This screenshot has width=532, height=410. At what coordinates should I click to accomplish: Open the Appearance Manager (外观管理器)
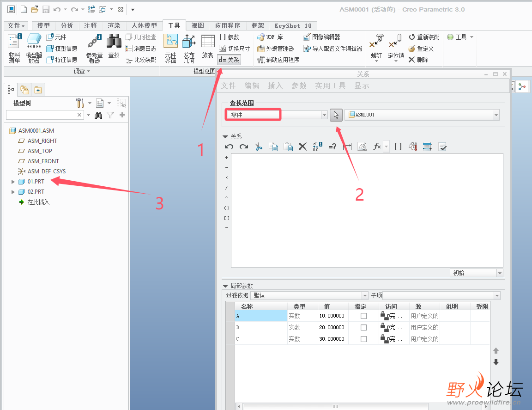coord(276,49)
